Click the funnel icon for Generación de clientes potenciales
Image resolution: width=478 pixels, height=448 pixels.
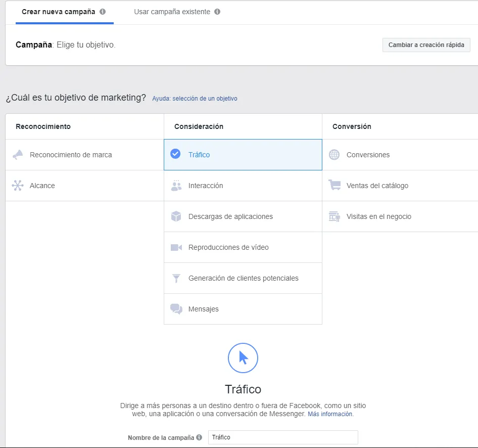(176, 278)
